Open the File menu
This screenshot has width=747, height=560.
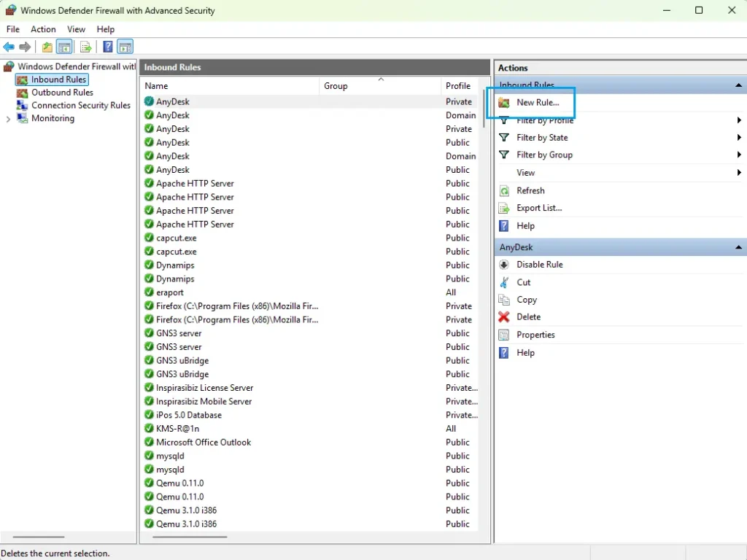pos(13,29)
